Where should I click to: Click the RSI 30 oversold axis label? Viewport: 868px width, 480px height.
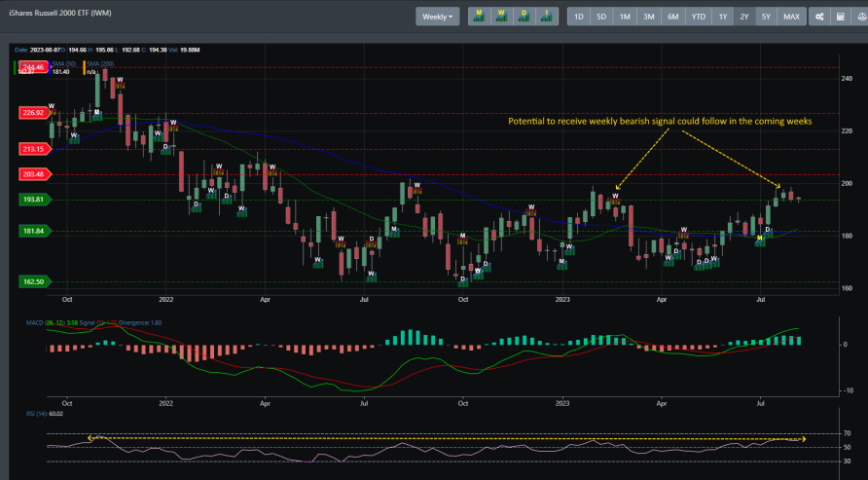point(847,462)
